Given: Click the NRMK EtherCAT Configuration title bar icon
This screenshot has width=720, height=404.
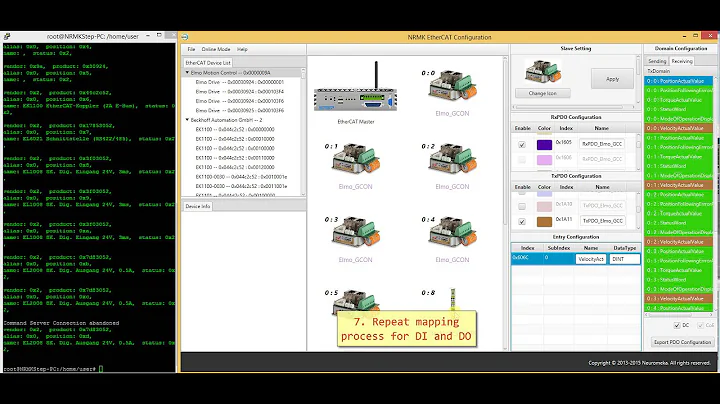Looking at the screenshot, I should pyautogui.click(x=185, y=37).
